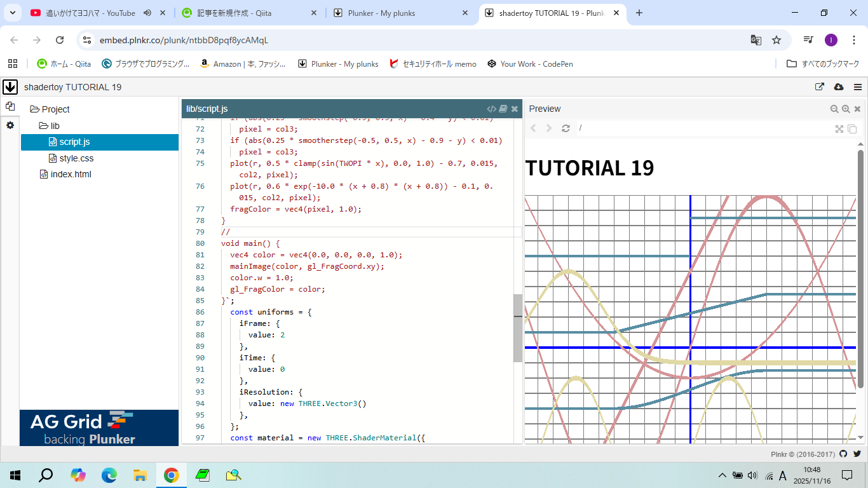
Task: Open the GitHub icon in footer
Action: click(x=843, y=454)
